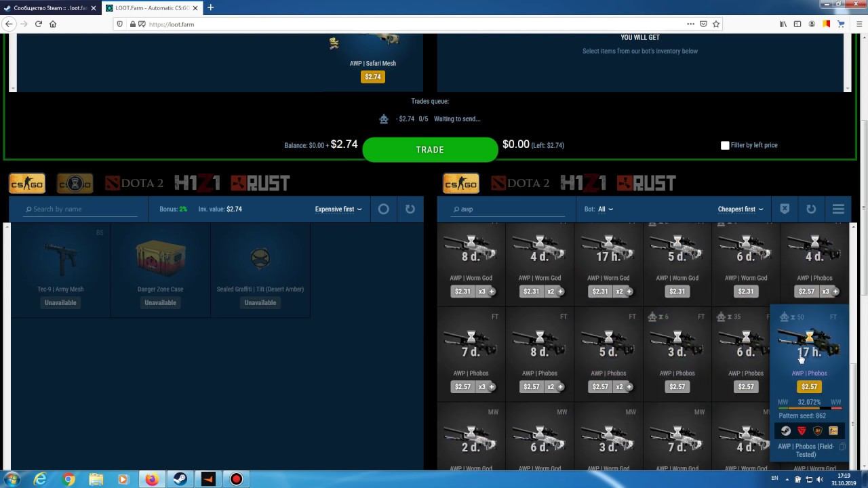Open the Windows Start menu
This screenshot has height=488, width=868.
(x=12, y=479)
